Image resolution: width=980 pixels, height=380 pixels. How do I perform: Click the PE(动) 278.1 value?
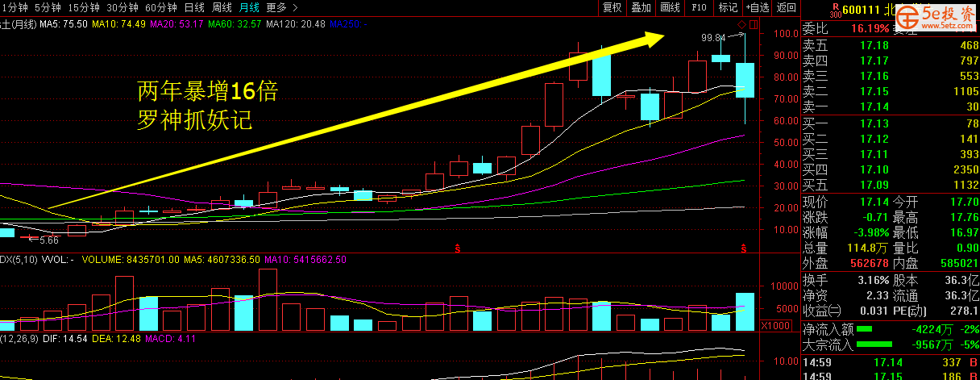[x=964, y=311]
